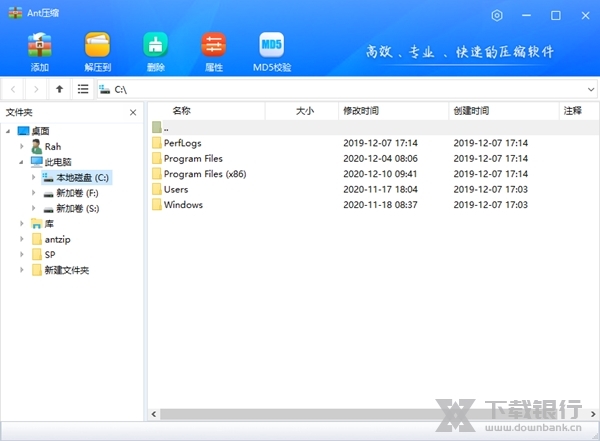Sort by the 名称 column header
Screen dimensions: 600x441
point(207,111)
